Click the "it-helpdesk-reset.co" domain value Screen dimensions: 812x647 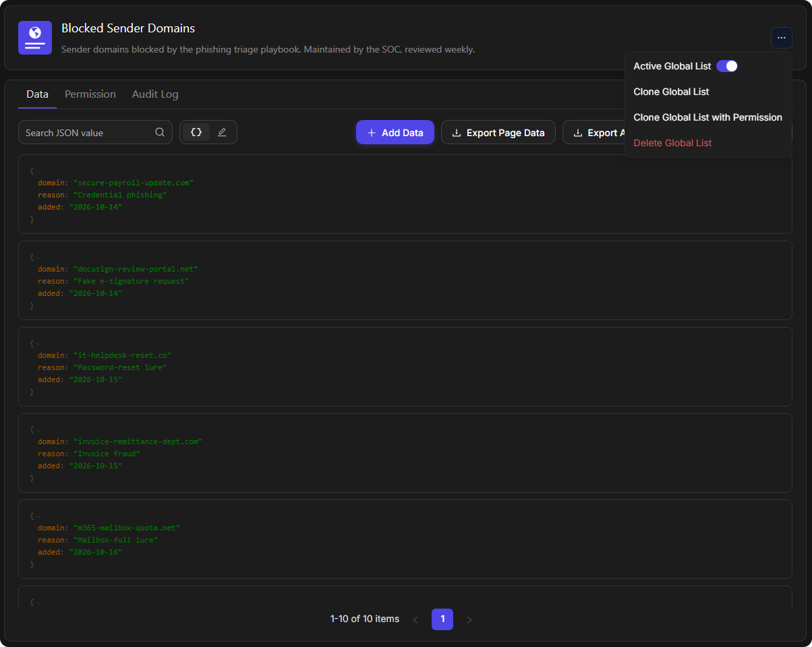(x=123, y=355)
